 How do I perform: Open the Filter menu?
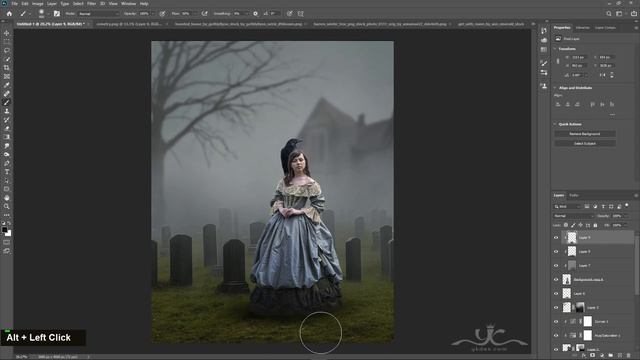(x=91, y=4)
